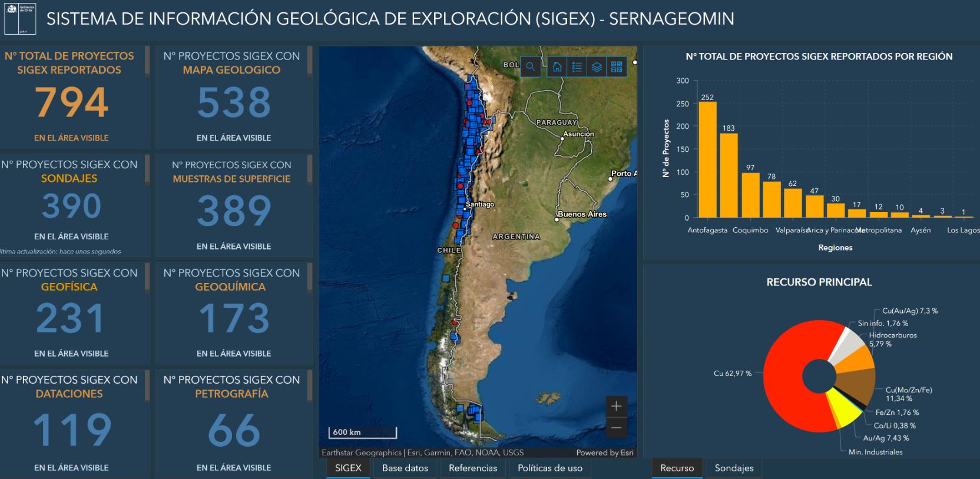Click the Aysén axis label

pyautogui.click(x=921, y=230)
